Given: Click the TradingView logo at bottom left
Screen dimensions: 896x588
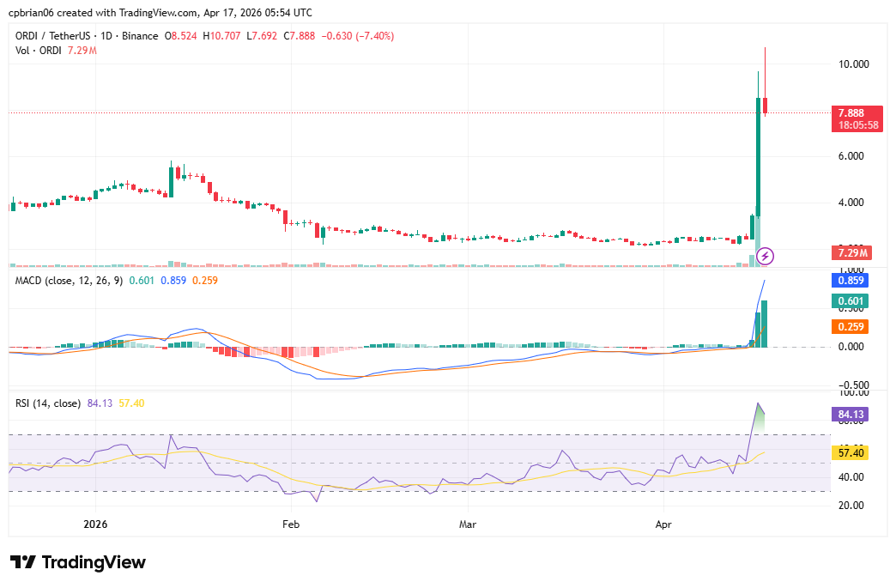Looking at the screenshot, I should pyautogui.click(x=76, y=562).
